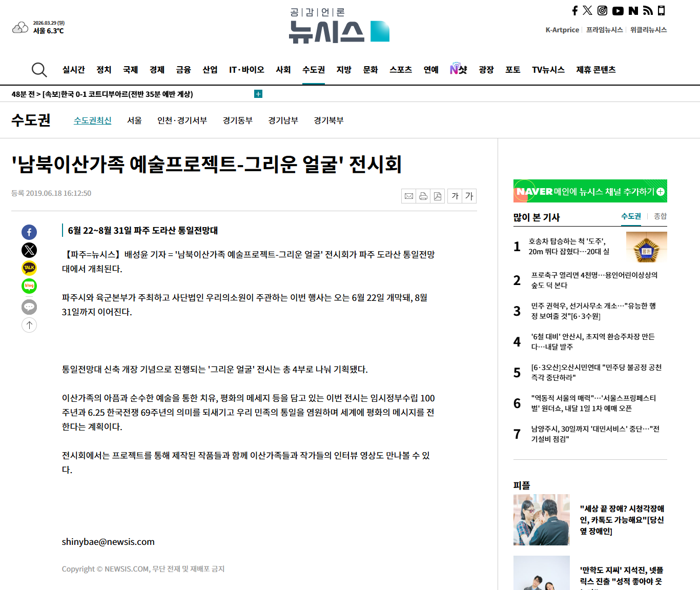700x590 pixels.
Task: Open K-Artprice link
Action: (562, 30)
